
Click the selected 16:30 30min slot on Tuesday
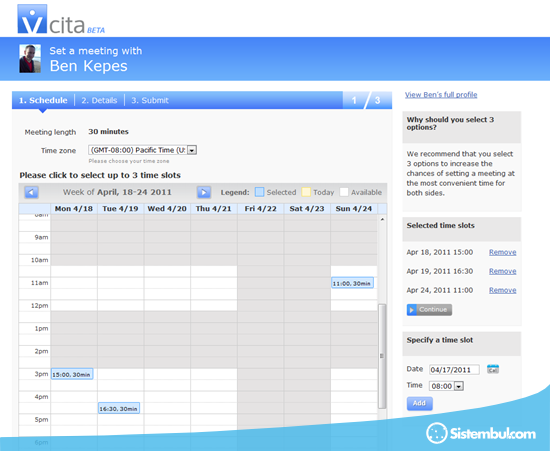tap(119, 408)
